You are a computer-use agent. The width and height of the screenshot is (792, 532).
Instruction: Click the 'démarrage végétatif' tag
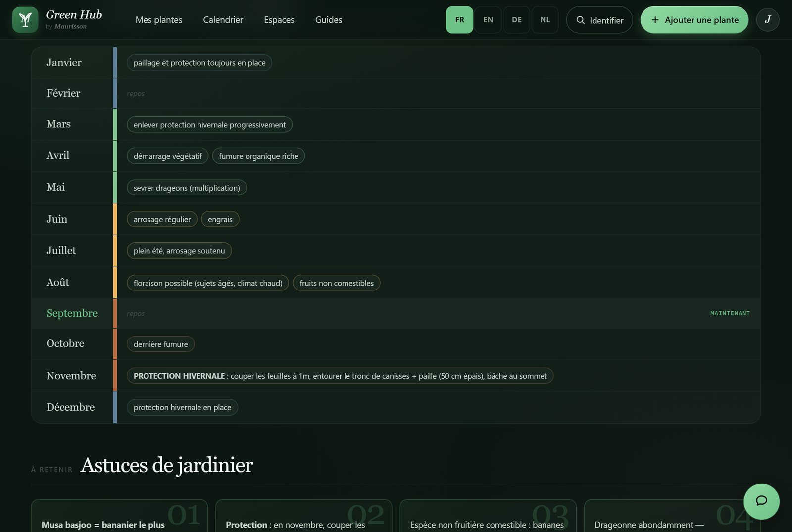(168, 156)
